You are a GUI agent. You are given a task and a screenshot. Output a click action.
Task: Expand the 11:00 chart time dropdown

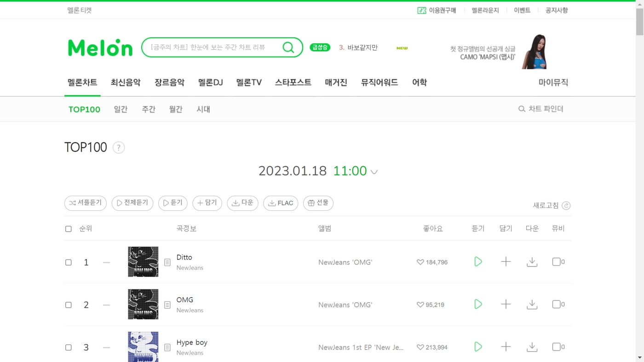point(374,172)
